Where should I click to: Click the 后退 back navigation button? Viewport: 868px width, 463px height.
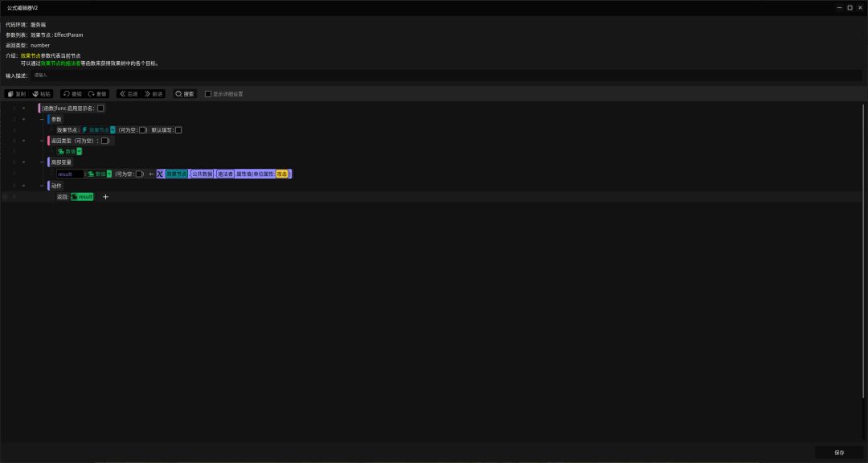pos(129,94)
